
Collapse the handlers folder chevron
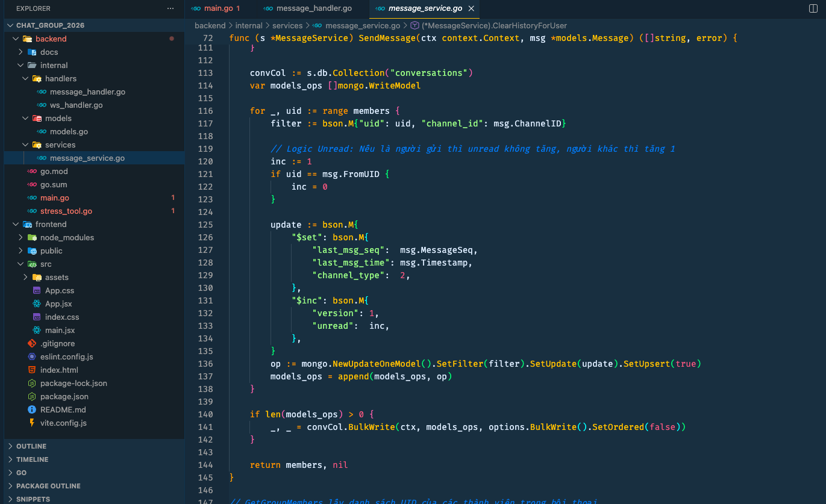click(25, 78)
